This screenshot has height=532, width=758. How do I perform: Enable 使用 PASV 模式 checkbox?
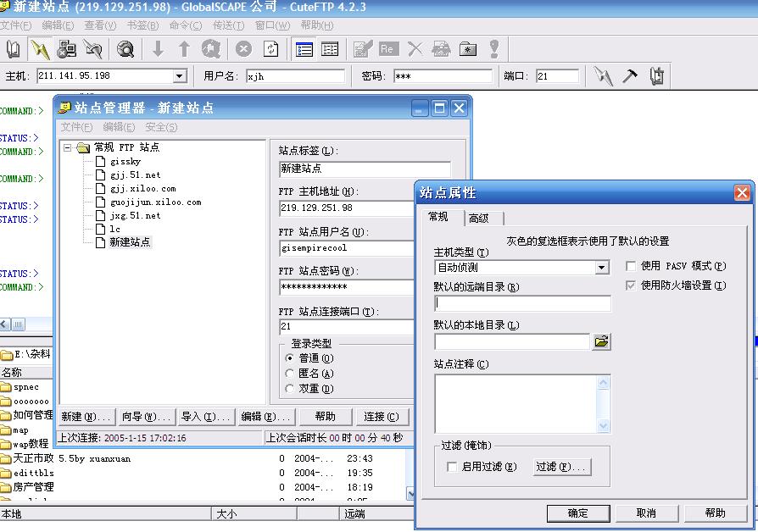tap(630, 266)
